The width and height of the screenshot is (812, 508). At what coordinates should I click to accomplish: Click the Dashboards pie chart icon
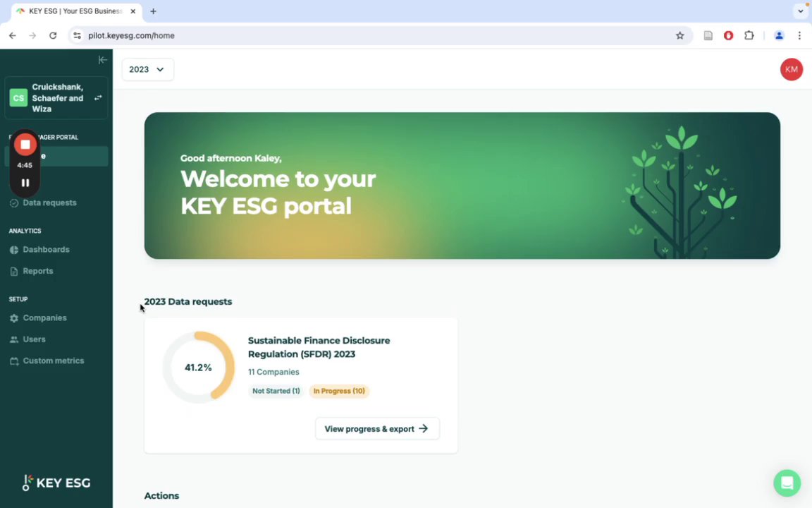(14, 250)
